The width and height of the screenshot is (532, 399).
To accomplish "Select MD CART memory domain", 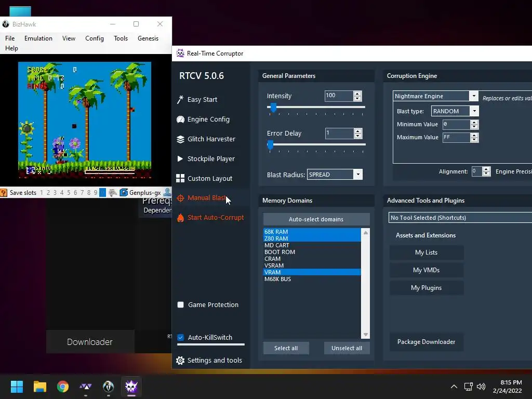I will (x=312, y=245).
